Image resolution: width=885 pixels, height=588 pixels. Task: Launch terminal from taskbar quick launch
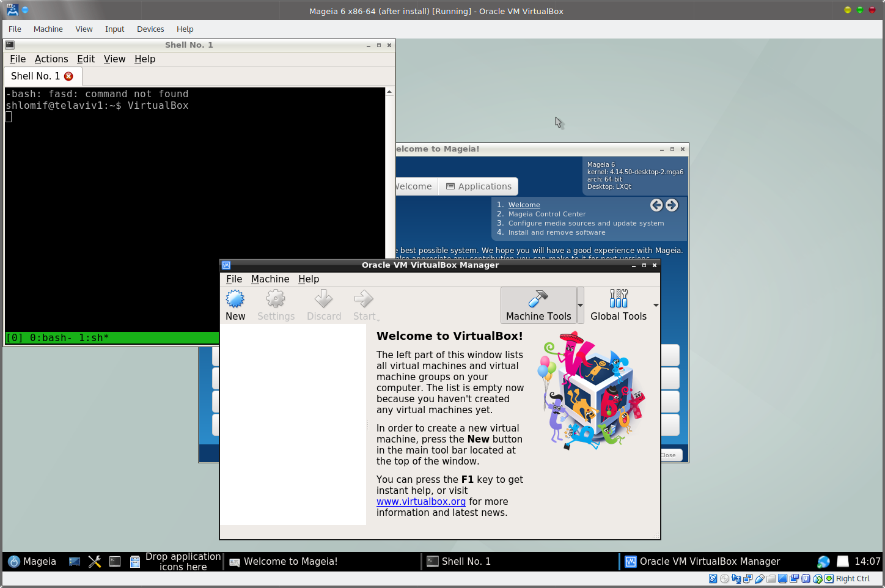point(115,561)
